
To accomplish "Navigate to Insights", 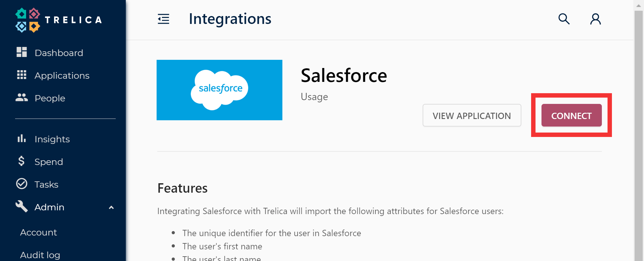I will [x=52, y=139].
